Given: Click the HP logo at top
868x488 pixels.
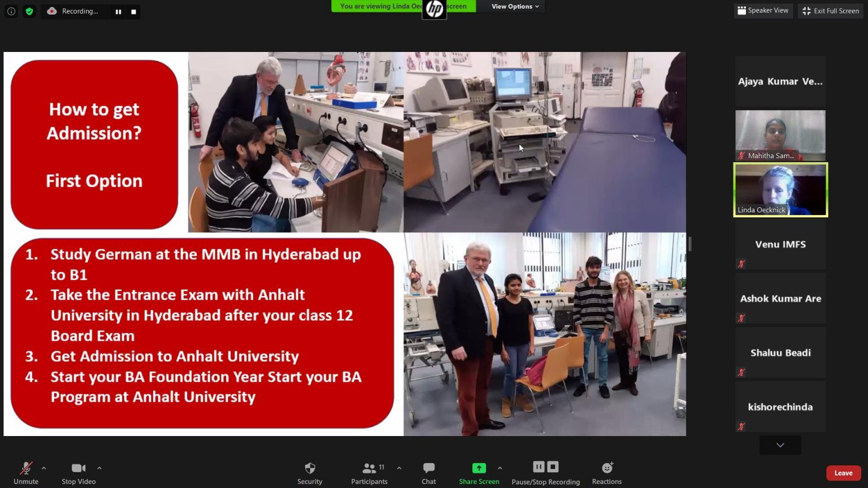Looking at the screenshot, I should [x=435, y=9].
